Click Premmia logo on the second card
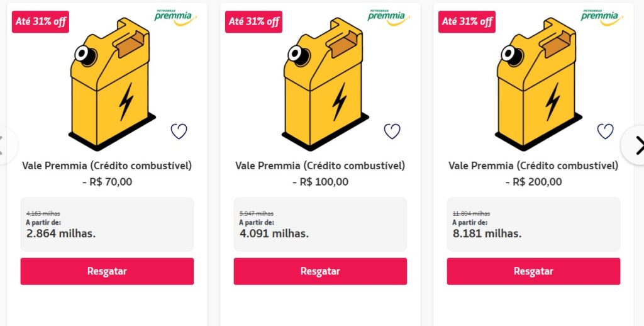The image size is (644, 326). (388, 17)
